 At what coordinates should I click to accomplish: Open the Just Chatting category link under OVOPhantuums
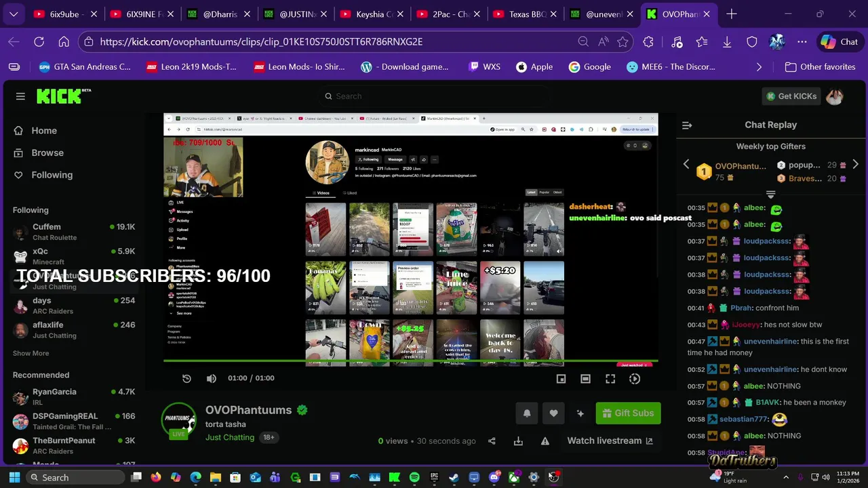coord(230,437)
